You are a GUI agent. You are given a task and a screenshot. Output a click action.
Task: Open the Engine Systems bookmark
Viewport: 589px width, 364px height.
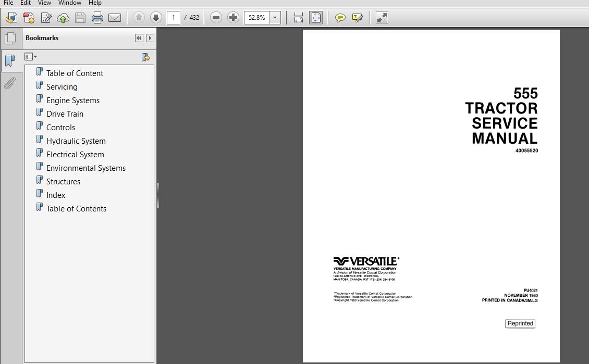(x=73, y=100)
